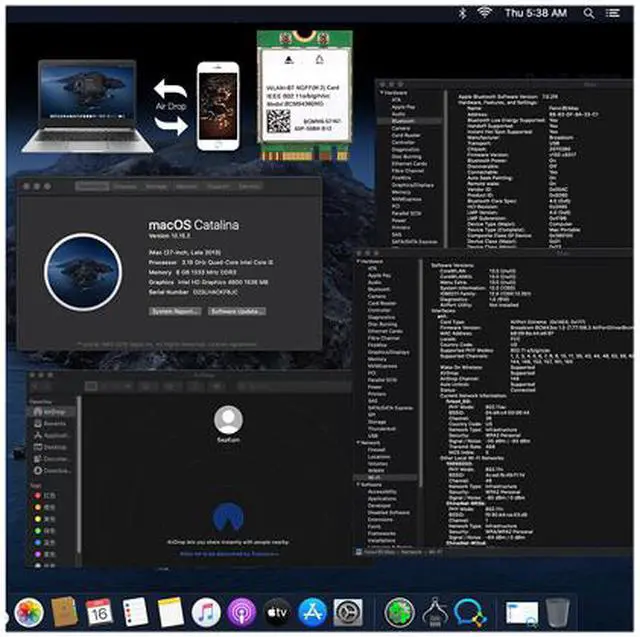Open System Preferences gear icon
Screen dimensions: 640x637
(x=348, y=612)
